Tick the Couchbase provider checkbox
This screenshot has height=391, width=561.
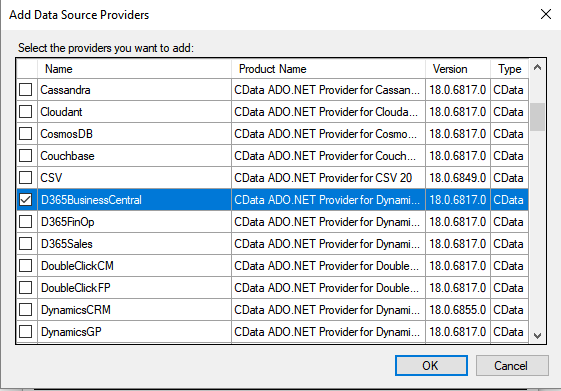25,156
